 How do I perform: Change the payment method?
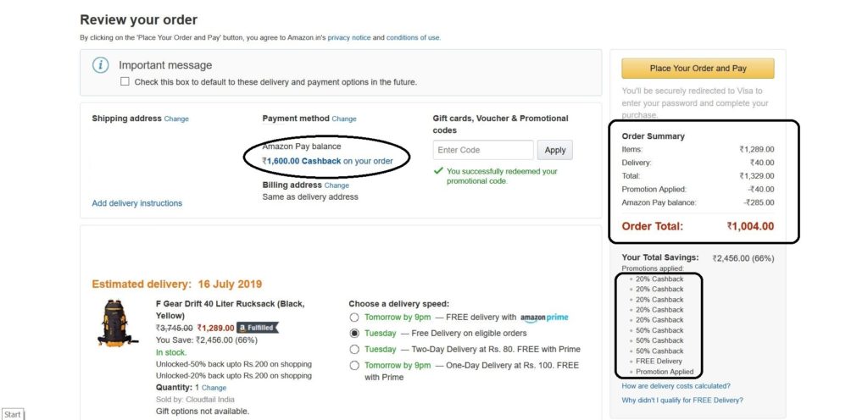[344, 119]
